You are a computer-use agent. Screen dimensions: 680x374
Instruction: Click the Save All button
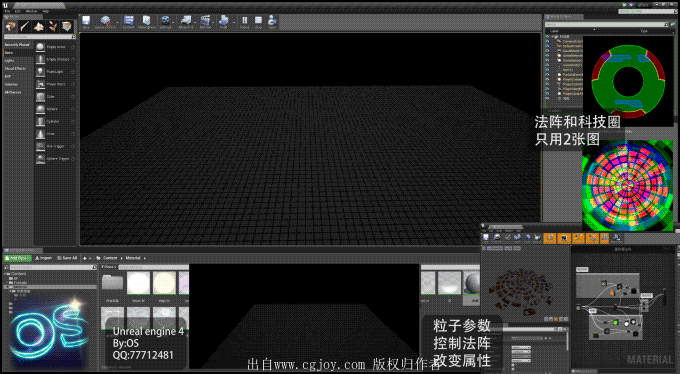(67, 258)
